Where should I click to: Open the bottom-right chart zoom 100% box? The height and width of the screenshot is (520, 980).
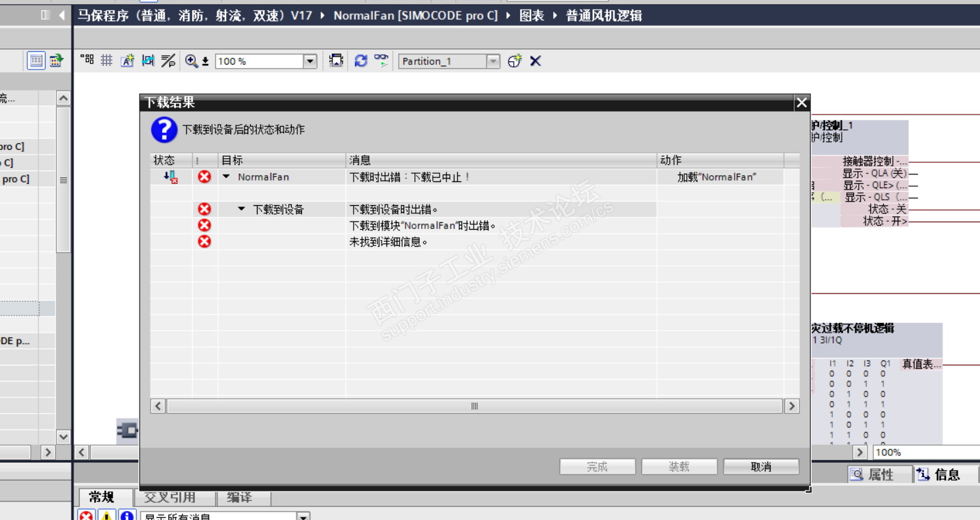[926, 452]
